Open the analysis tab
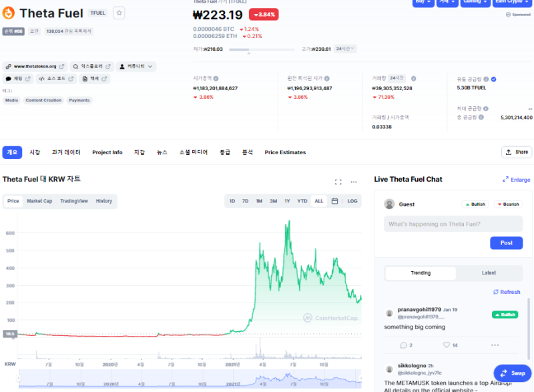534x392 pixels. coord(248,152)
